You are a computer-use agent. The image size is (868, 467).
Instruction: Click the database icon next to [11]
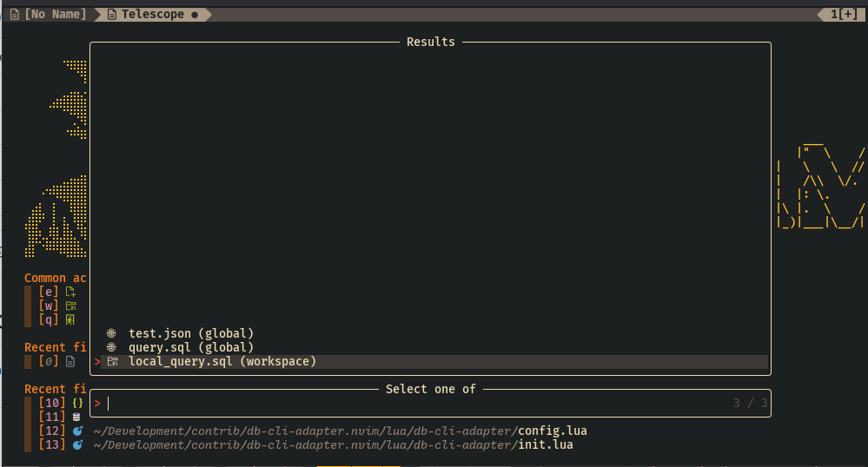pos(76,417)
